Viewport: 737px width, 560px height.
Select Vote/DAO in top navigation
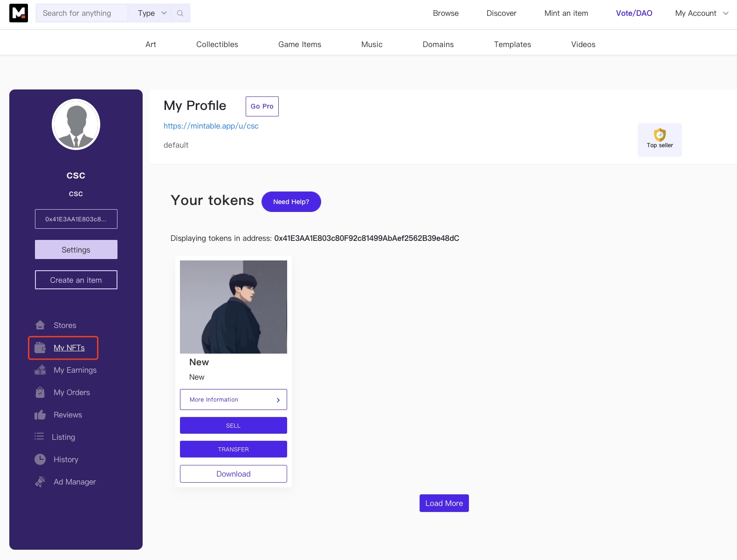634,13
